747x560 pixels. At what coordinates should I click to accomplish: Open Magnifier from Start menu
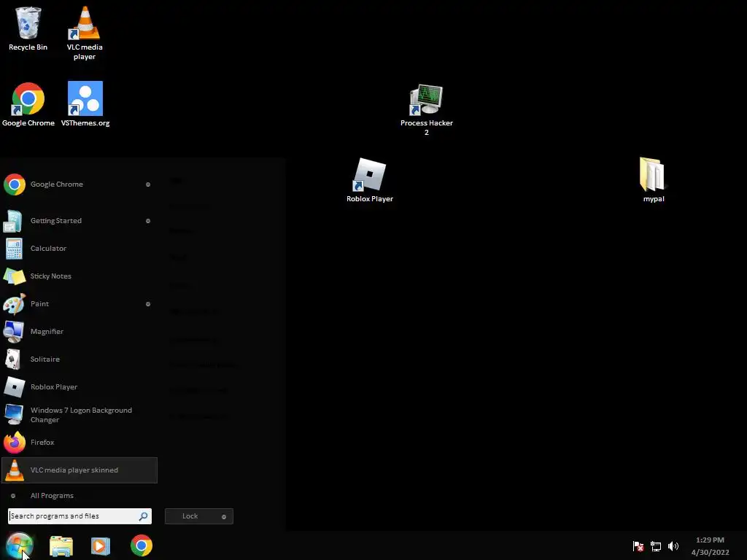(x=80, y=332)
